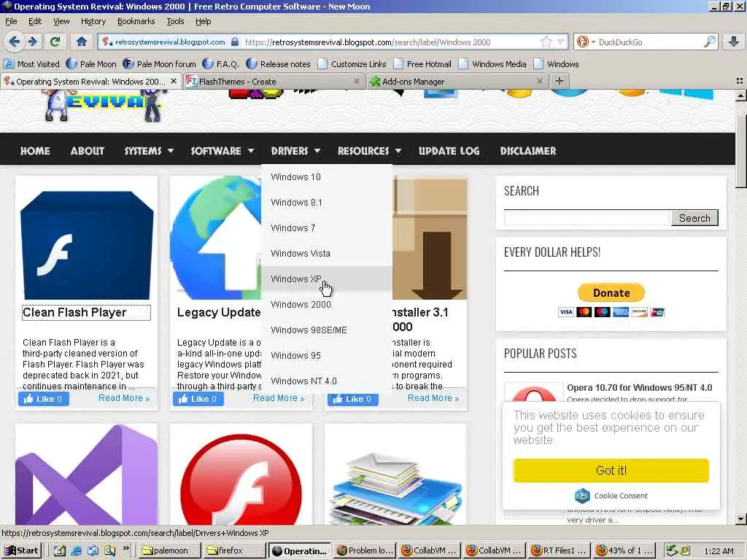Viewport: 747px width, 560px height.
Task: Click the magnifier search icon in search bar
Action: 709,42
